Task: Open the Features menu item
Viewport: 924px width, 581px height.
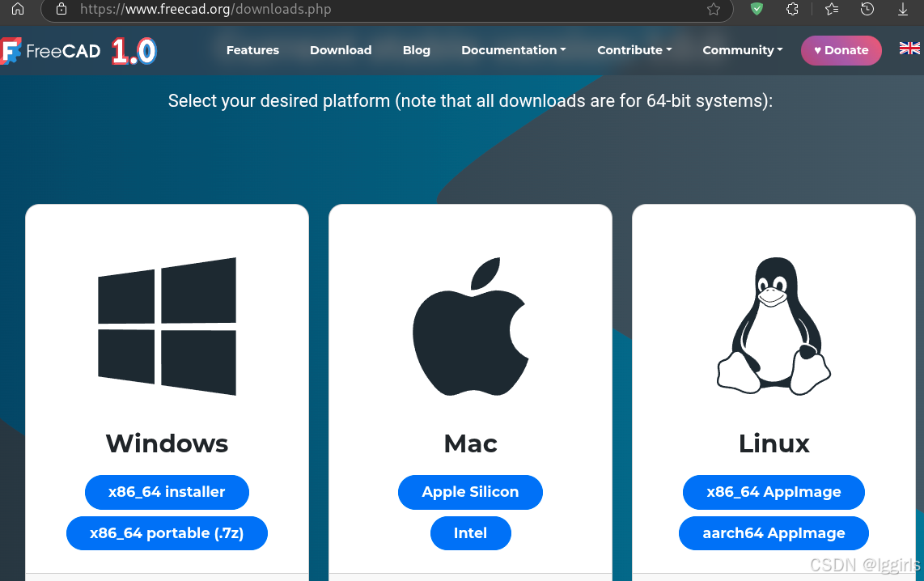Action: pyautogui.click(x=252, y=50)
